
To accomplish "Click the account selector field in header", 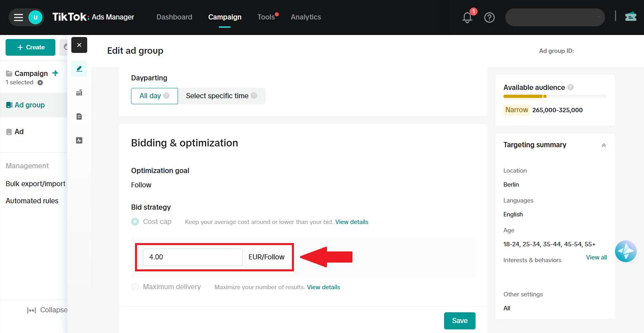I will pyautogui.click(x=555, y=18).
